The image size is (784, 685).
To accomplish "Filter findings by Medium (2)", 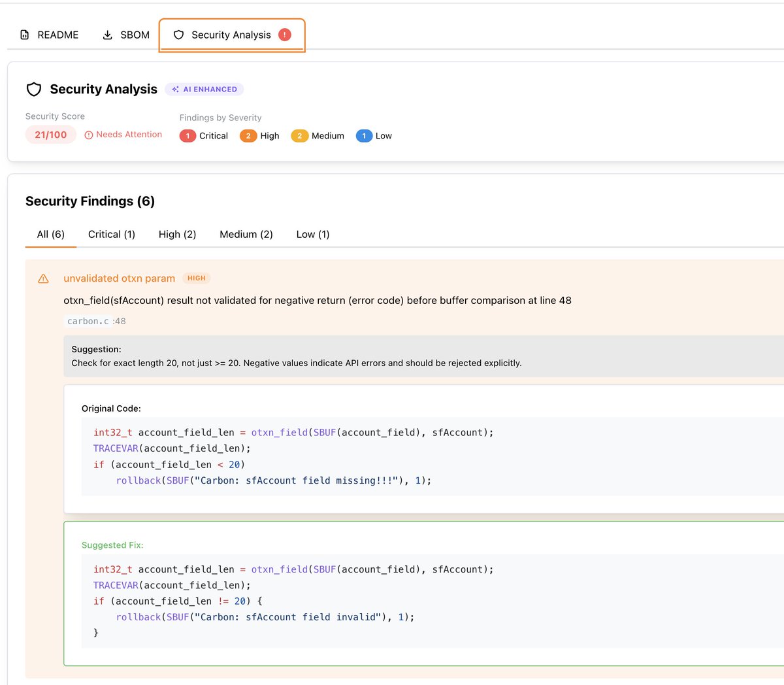I will click(246, 234).
